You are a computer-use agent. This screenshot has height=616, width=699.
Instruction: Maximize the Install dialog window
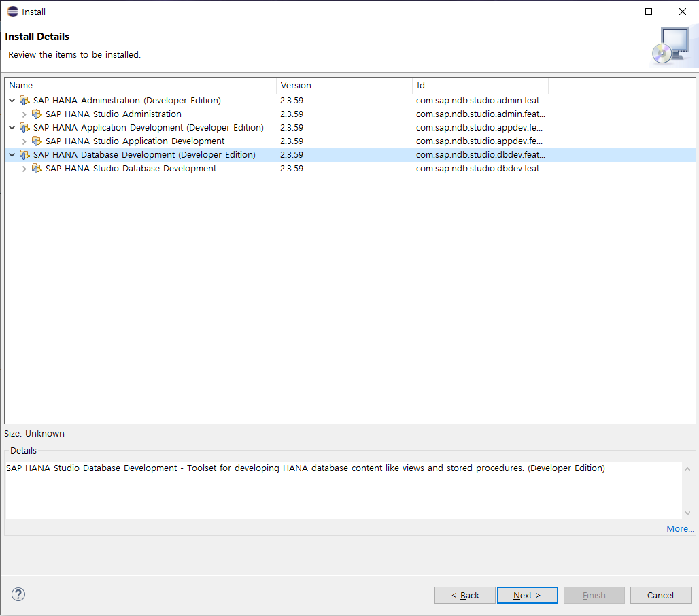click(649, 12)
